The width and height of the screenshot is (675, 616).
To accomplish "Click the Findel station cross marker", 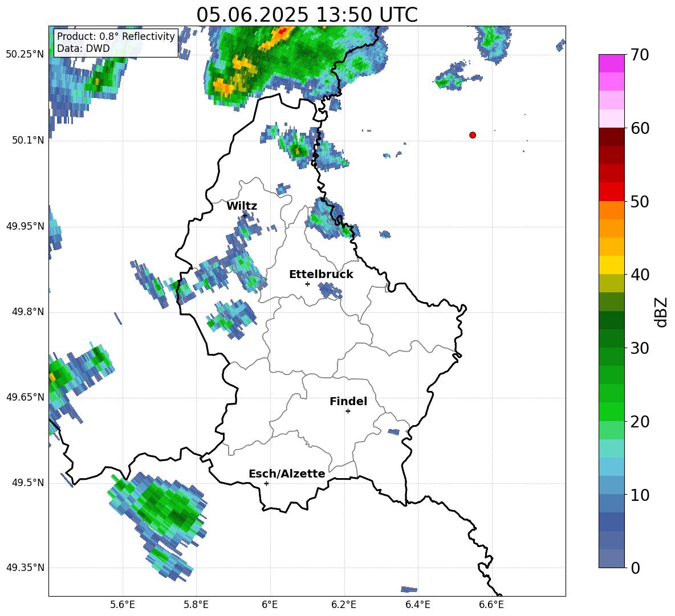I will coord(348,411).
